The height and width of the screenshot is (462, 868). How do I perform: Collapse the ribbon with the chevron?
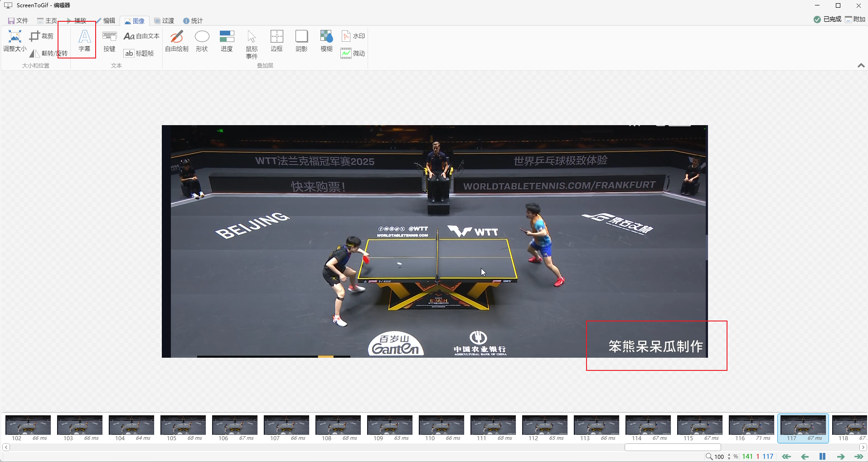[861, 66]
